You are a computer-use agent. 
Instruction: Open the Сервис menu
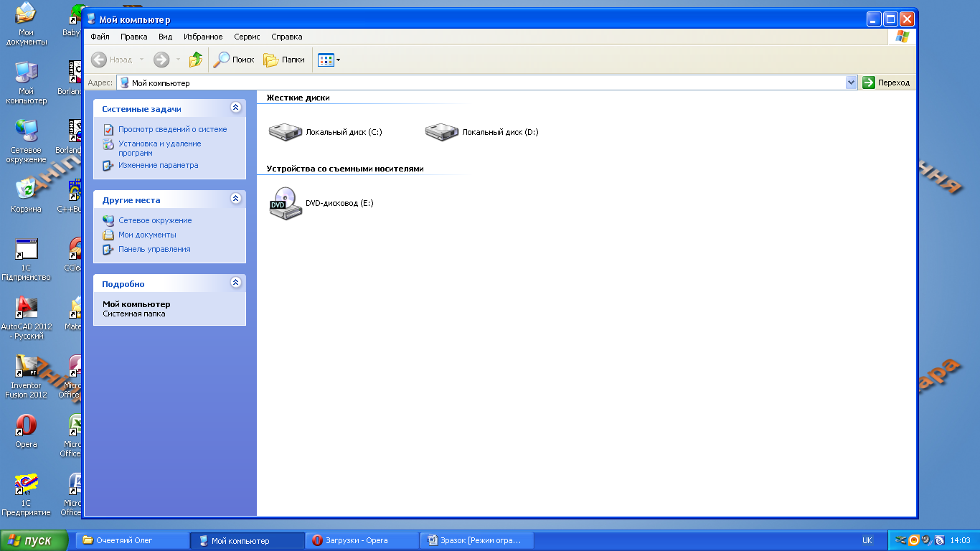248,37
